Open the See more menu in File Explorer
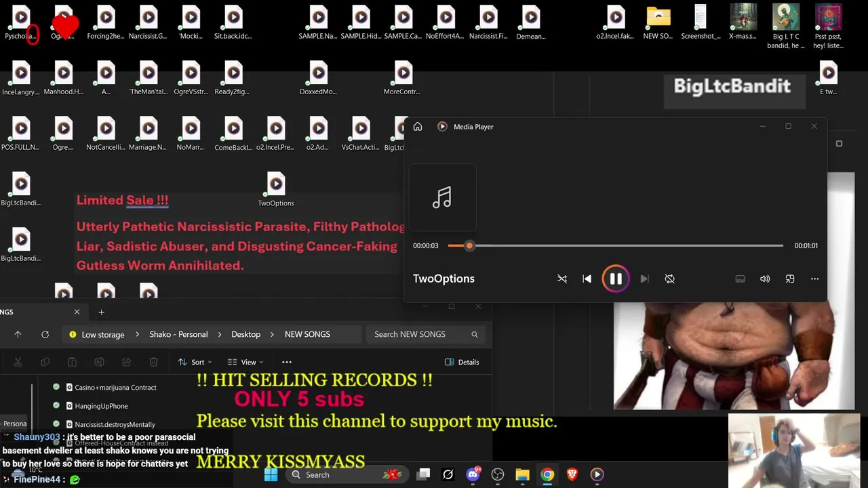 pos(287,362)
